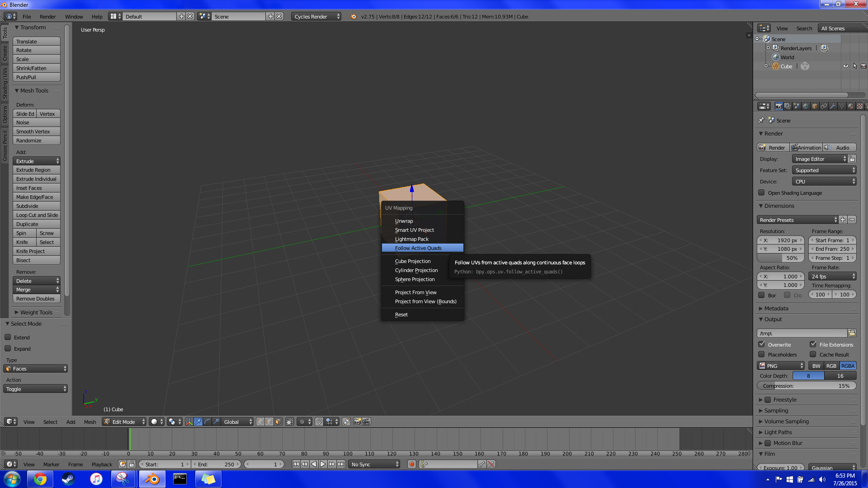Click the Cycles device CPU dropdown
868x488 pixels.
pos(824,181)
